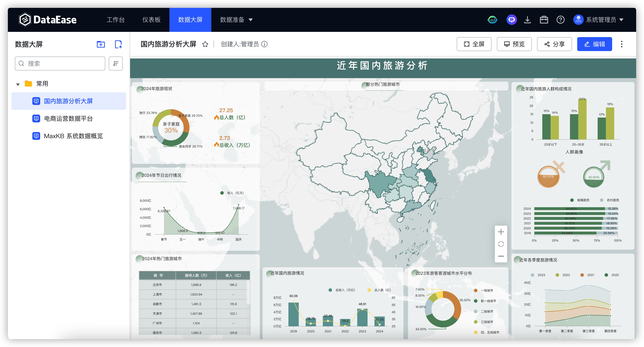Toggle 收入(亿元) legend in holiday chart

click(x=232, y=193)
